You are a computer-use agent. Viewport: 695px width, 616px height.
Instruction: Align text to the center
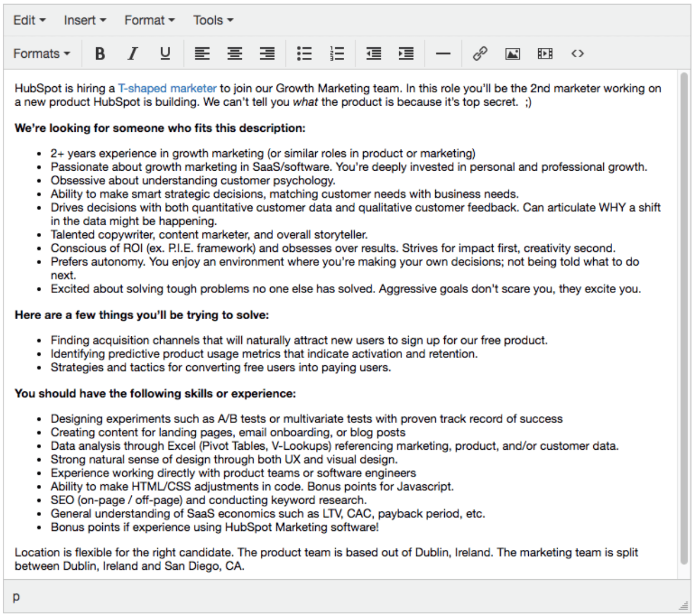tap(235, 53)
